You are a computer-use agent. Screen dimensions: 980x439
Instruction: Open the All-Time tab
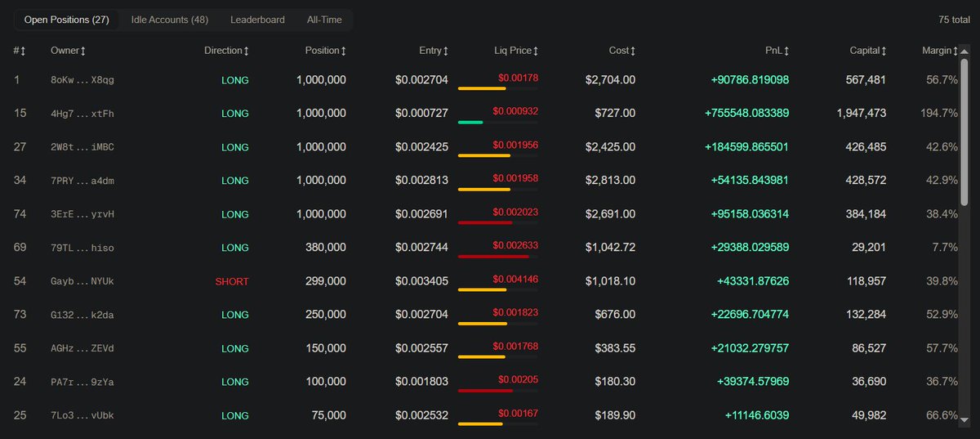(324, 20)
